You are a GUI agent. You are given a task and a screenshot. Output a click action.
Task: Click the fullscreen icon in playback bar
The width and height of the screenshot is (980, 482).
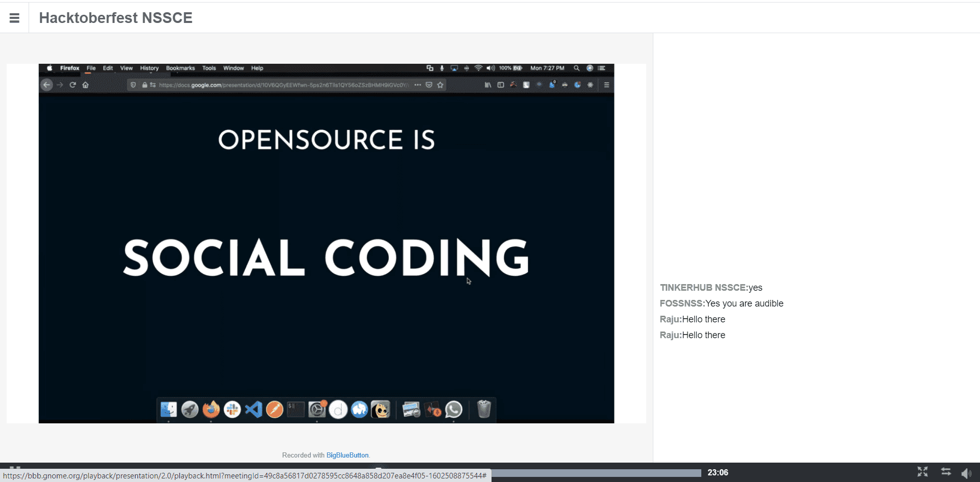click(x=922, y=472)
